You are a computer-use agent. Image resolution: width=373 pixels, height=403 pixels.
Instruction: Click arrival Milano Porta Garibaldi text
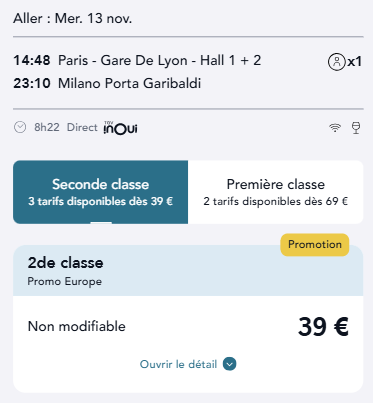pyautogui.click(x=129, y=83)
